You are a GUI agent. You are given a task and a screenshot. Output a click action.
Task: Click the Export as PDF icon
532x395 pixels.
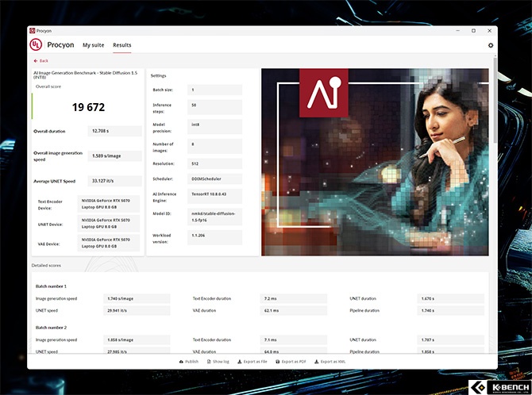click(x=277, y=361)
